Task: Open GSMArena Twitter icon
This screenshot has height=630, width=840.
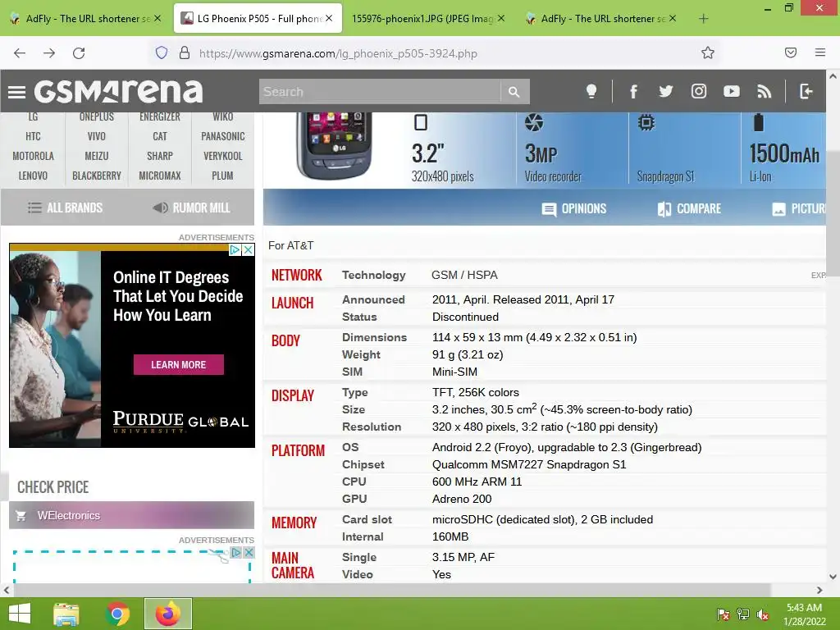Action: click(666, 91)
